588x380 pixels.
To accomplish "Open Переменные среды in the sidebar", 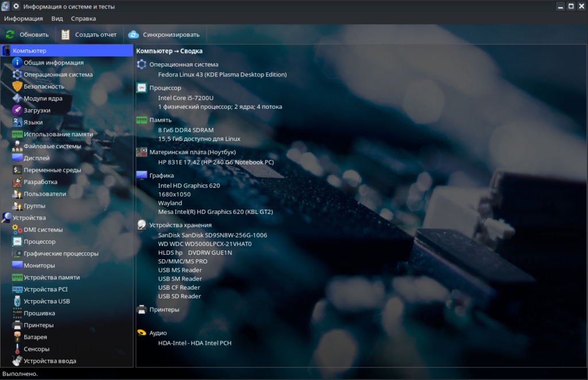I will [52, 170].
